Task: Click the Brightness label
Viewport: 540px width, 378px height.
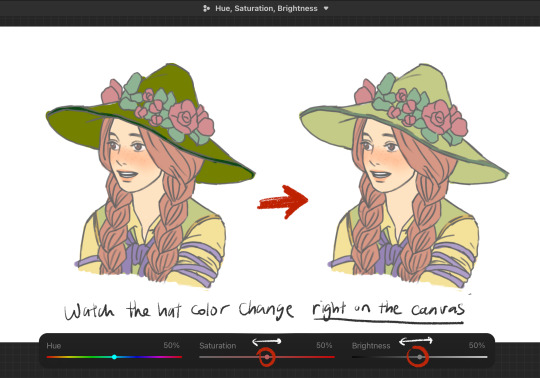Action: click(x=371, y=346)
